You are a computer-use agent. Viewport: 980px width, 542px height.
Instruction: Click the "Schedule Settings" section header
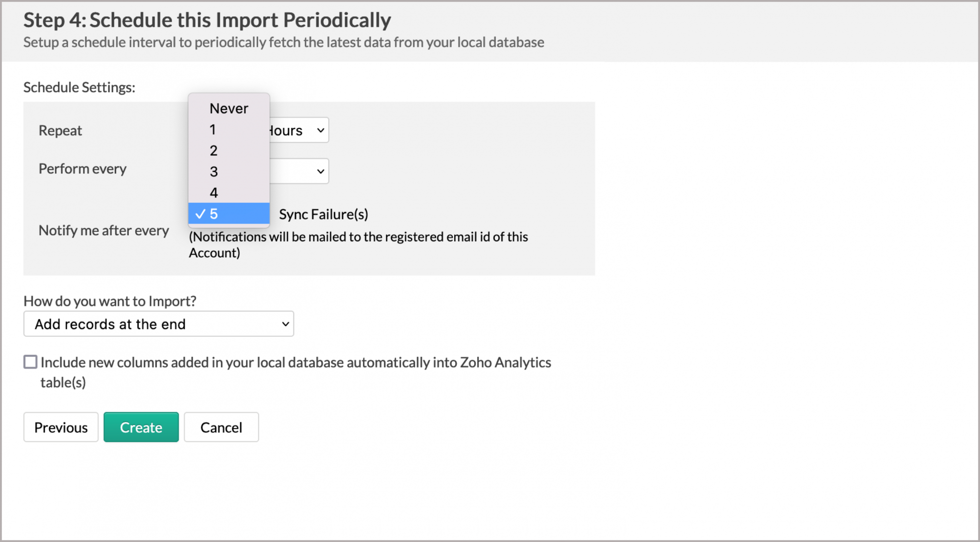(x=78, y=87)
